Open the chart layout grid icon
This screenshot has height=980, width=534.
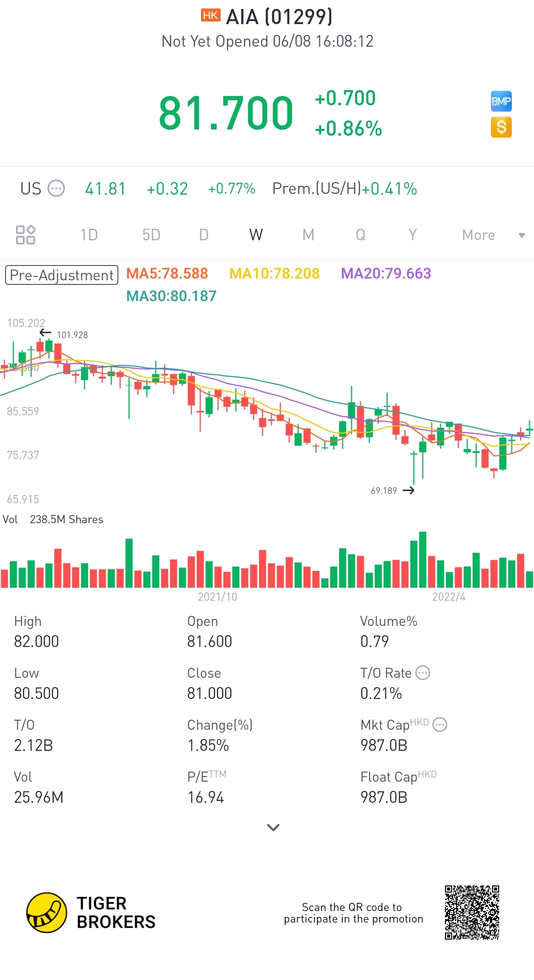[26, 235]
